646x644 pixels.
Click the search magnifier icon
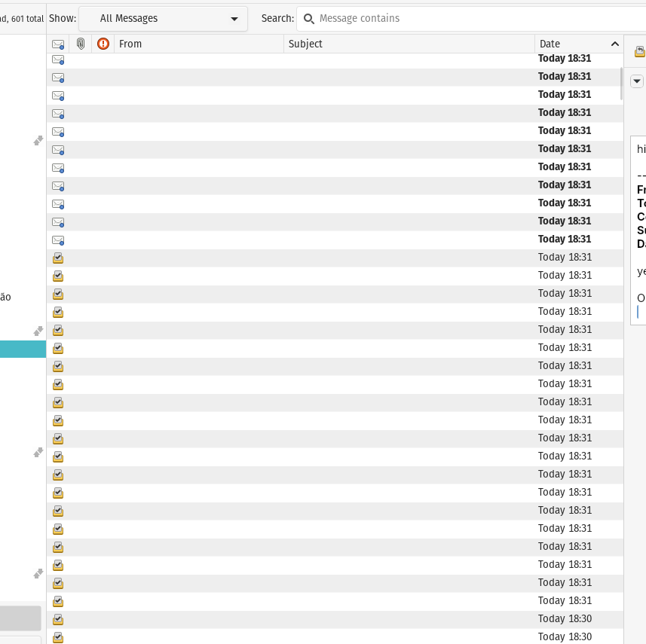308,18
